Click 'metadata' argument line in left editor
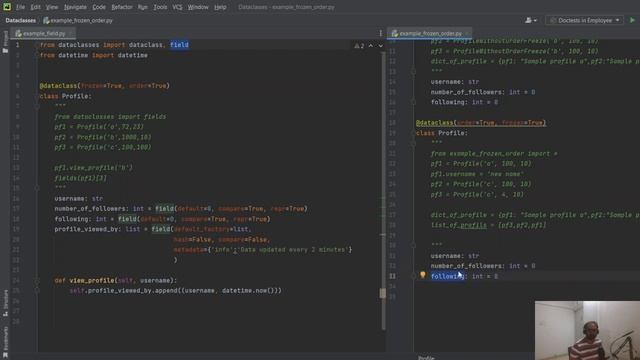640x360 pixels. pos(262,249)
